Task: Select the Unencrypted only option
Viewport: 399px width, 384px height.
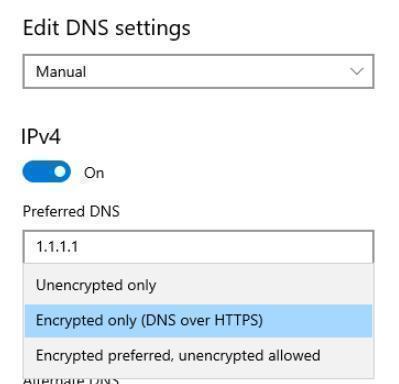Action: click(198, 285)
